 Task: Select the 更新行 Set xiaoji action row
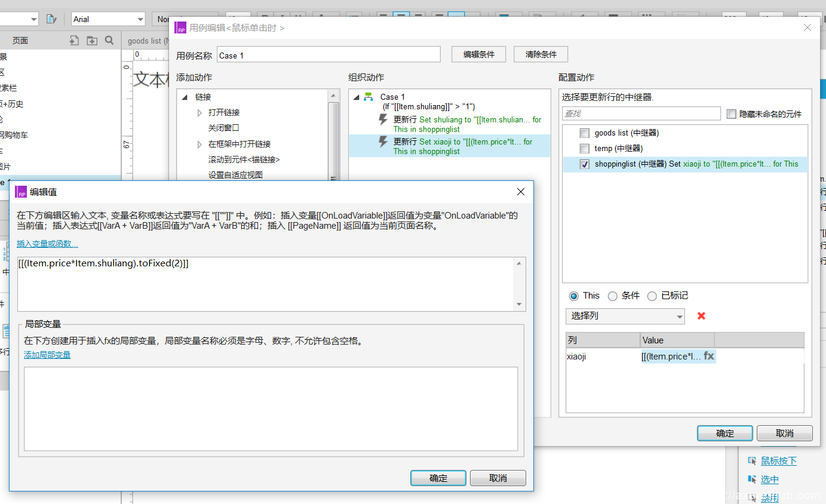point(449,146)
